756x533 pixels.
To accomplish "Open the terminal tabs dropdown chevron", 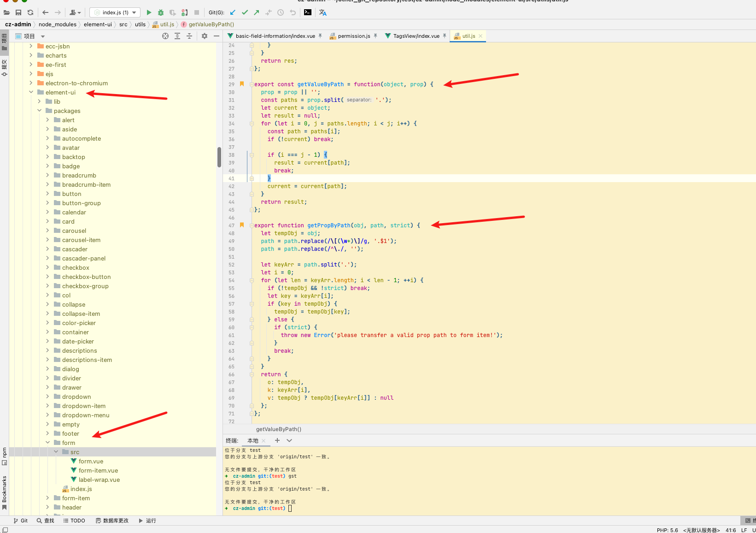I will (289, 440).
